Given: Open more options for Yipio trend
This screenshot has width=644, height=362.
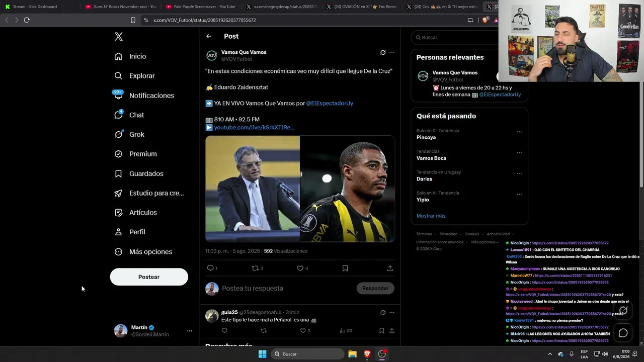Looking at the screenshot, I should pyautogui.click(x=519, y=195).
